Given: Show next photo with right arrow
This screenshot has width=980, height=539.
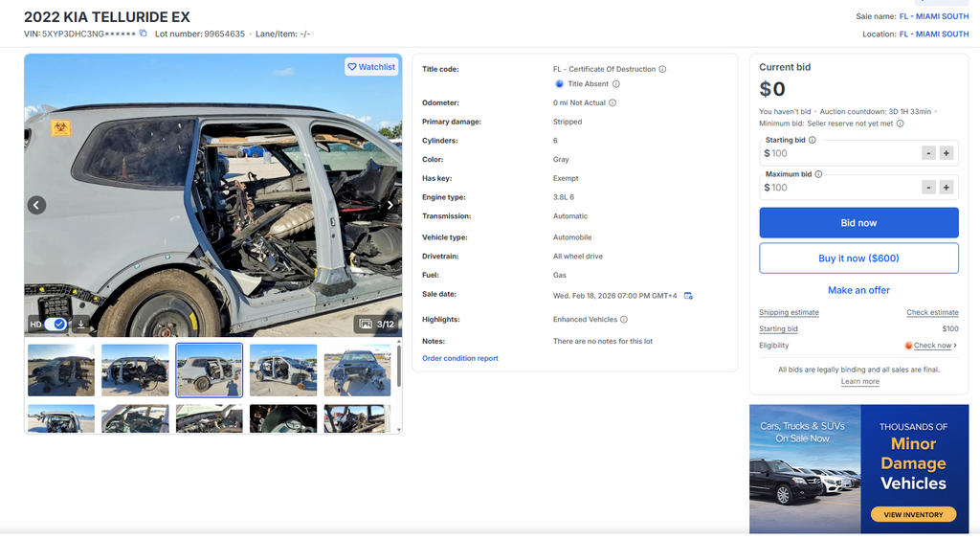Looking at the screenshot, I should tap(390, 205).
